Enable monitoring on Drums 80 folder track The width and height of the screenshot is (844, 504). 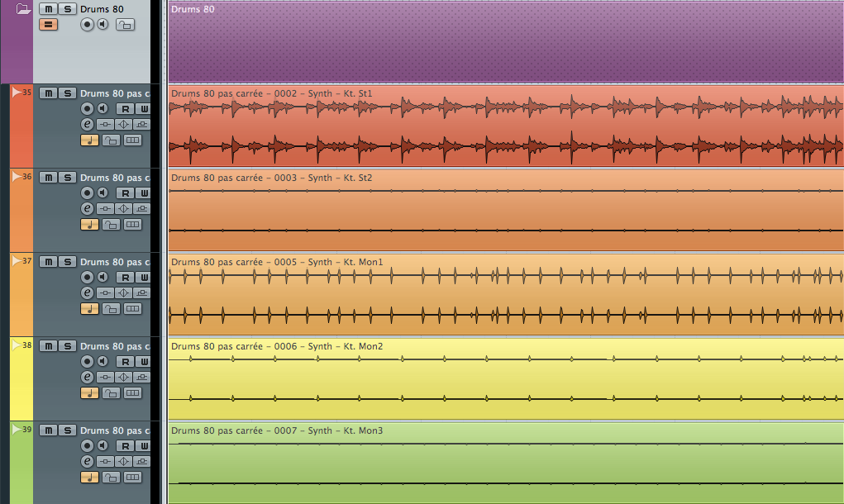pos(103,24)
